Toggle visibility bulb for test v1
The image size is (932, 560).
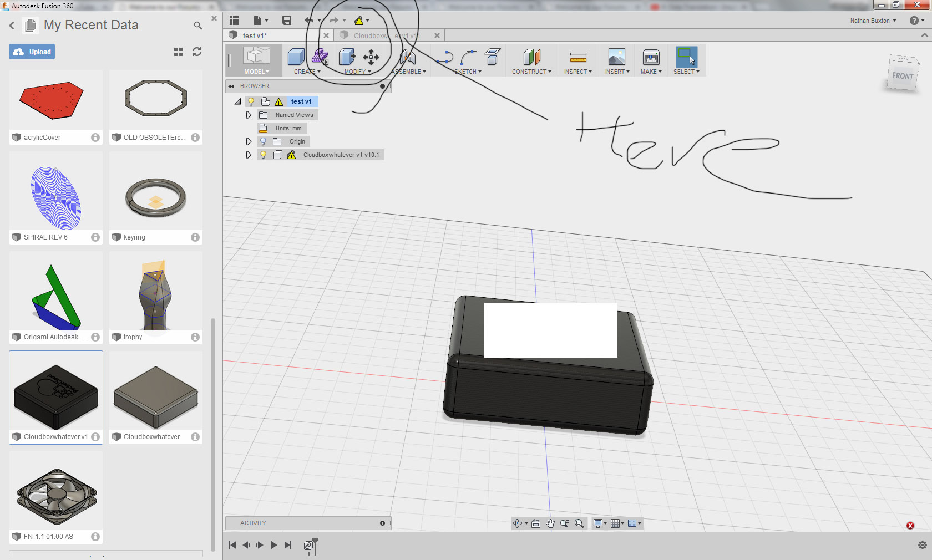251,101
